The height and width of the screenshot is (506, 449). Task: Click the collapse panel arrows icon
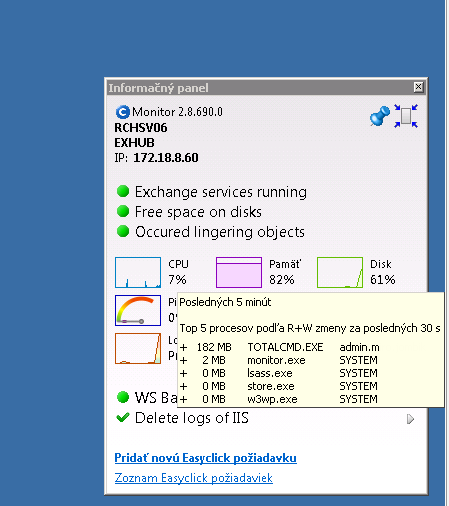click(x=406, y=116)
